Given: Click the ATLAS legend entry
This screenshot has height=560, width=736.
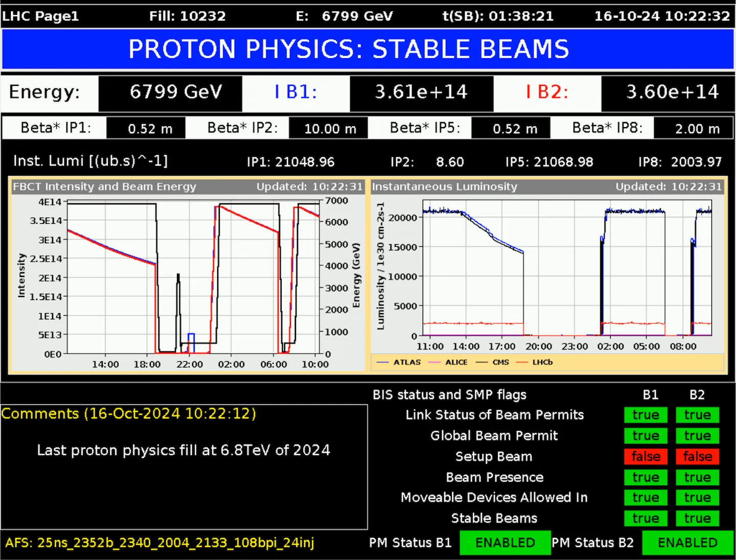Looking at the screenshot, I should tap(399, 362).
